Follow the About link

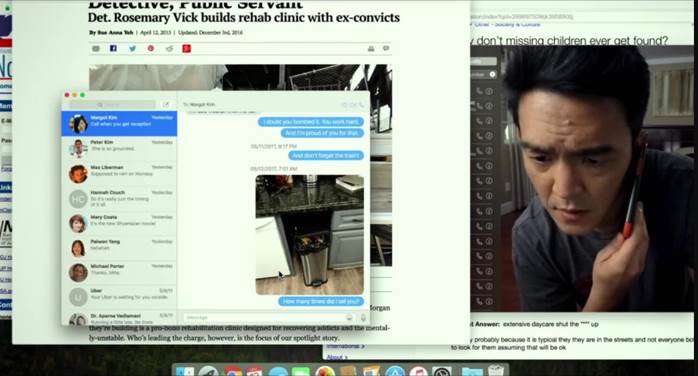(x=337, y=357)
